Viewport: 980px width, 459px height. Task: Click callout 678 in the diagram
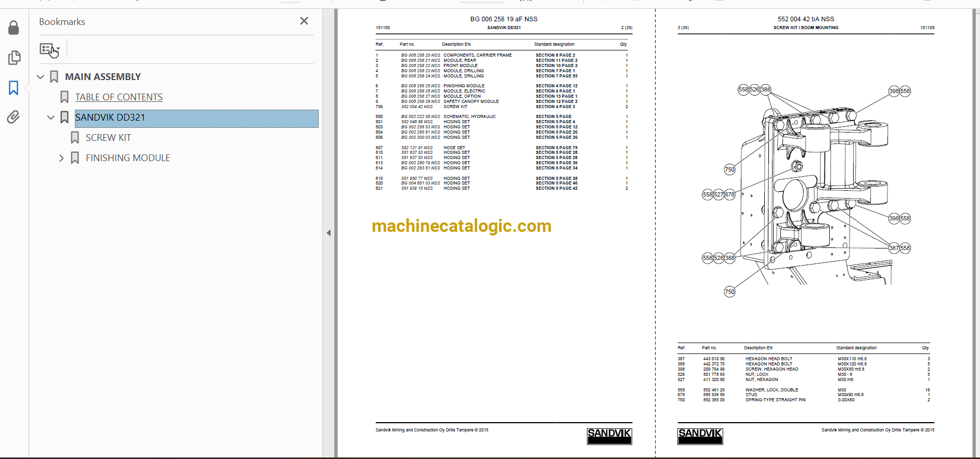click(x=730, y=194)
